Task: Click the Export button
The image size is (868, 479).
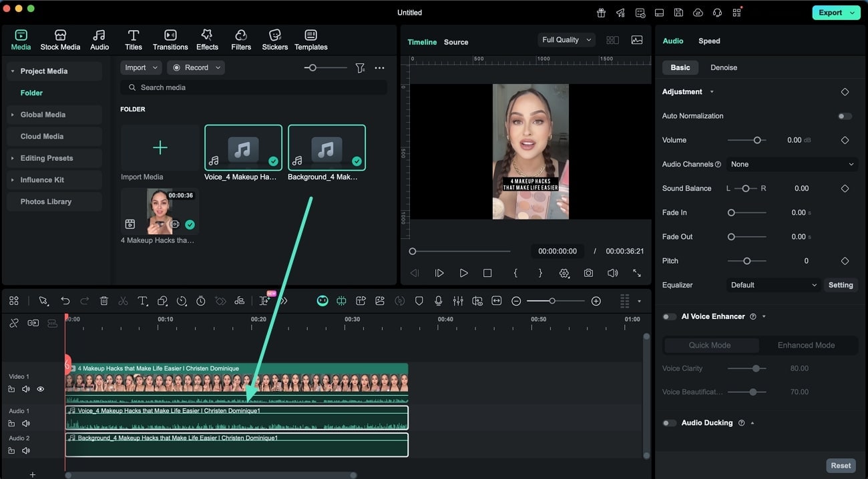Action: click(x=831, y=12)
